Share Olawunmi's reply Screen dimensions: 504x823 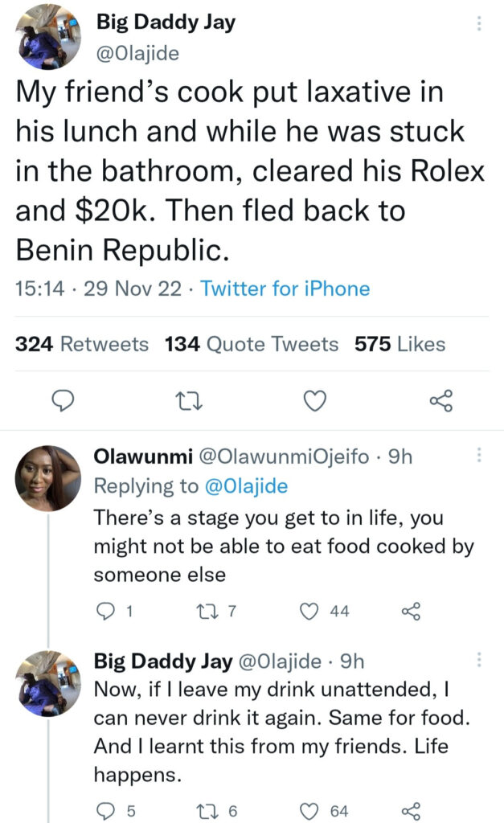[x=409, y=612]
